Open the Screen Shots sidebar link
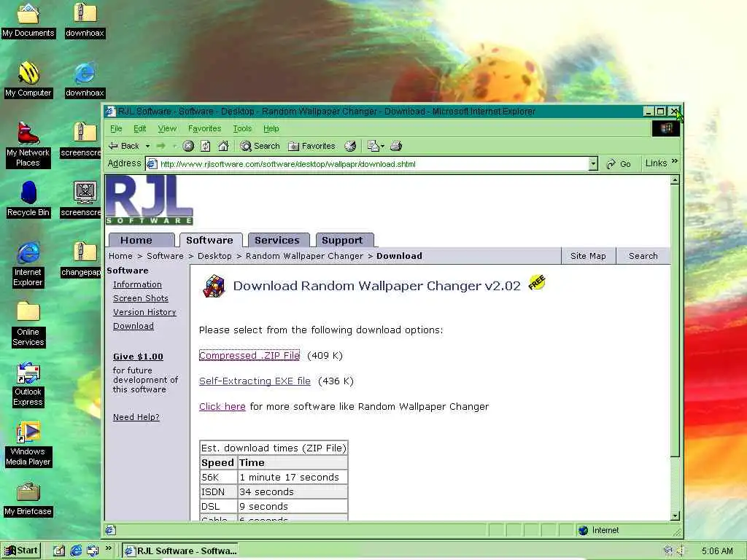 pyautogui.click(x=141, y=298)
